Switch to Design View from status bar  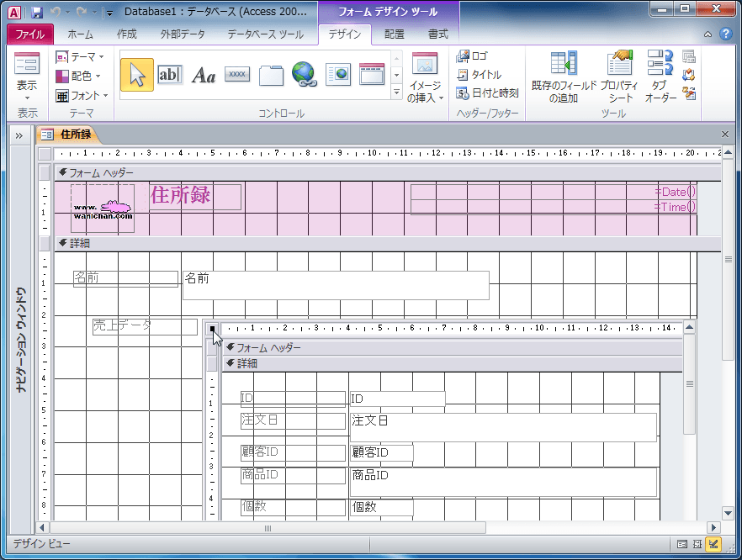(x=713, y=544)
